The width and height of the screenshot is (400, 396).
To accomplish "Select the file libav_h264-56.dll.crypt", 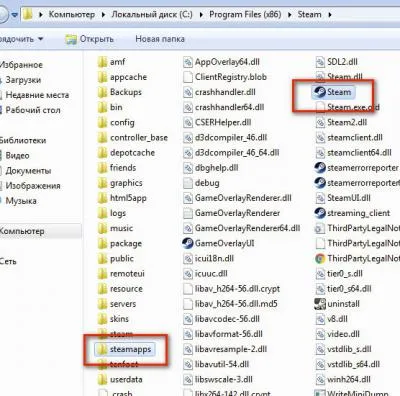I will click(231, 289).
